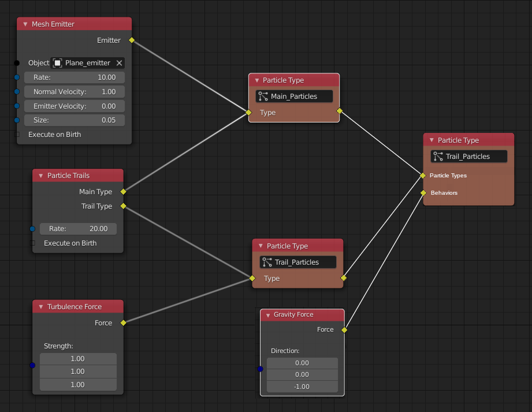Image resolution: width=532 pixels, height=412 pixels.
Task: Click the Main Type output socket
Action: tap(124, 192)
